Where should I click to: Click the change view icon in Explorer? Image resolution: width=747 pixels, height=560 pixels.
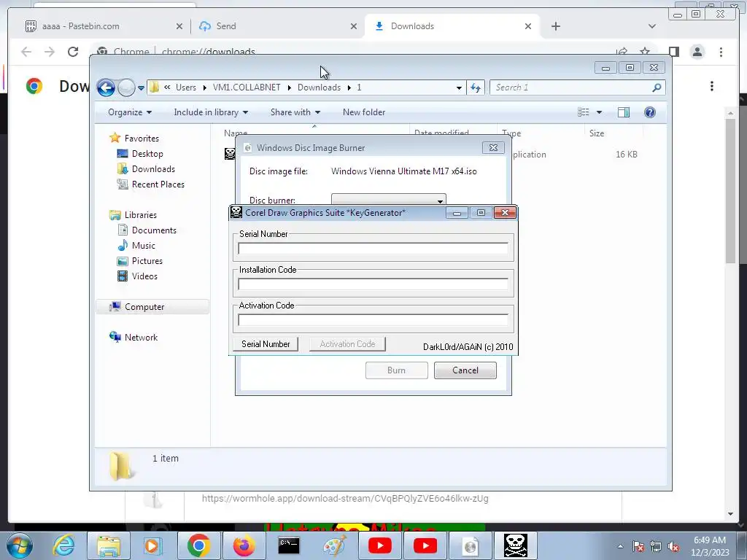point(583,112)
